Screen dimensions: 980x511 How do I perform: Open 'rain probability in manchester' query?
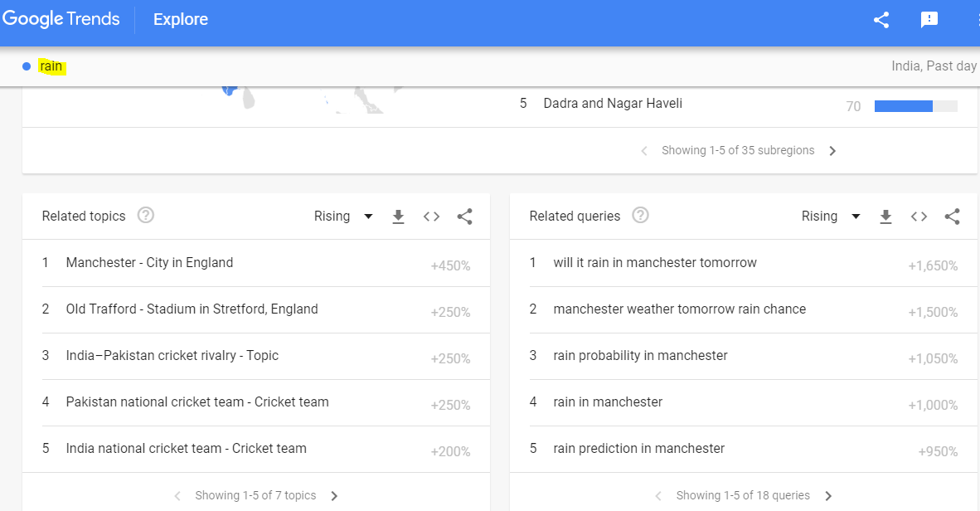[x=640, y=356]
